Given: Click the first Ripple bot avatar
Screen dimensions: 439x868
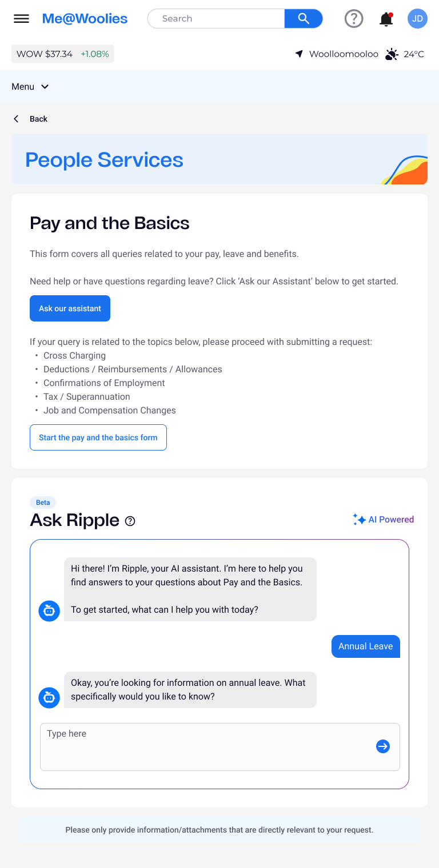Looking at the screenshot, I should tap(49, 611).
